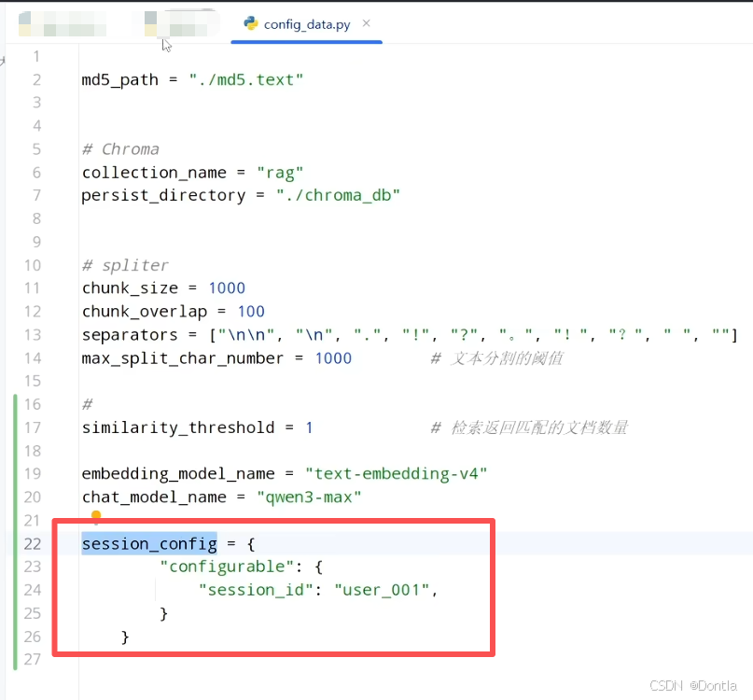Screen dimensions: 753x700
Task: Click the "configurable" dictionary key
Action: [227, 567]
